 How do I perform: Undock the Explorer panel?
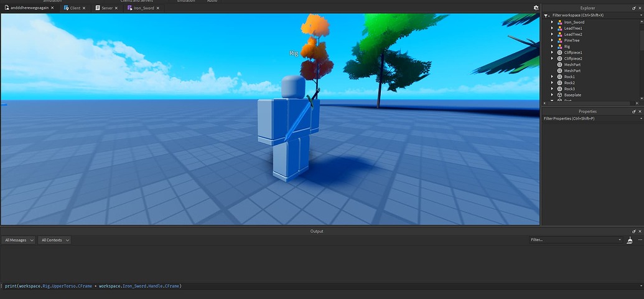634,8
